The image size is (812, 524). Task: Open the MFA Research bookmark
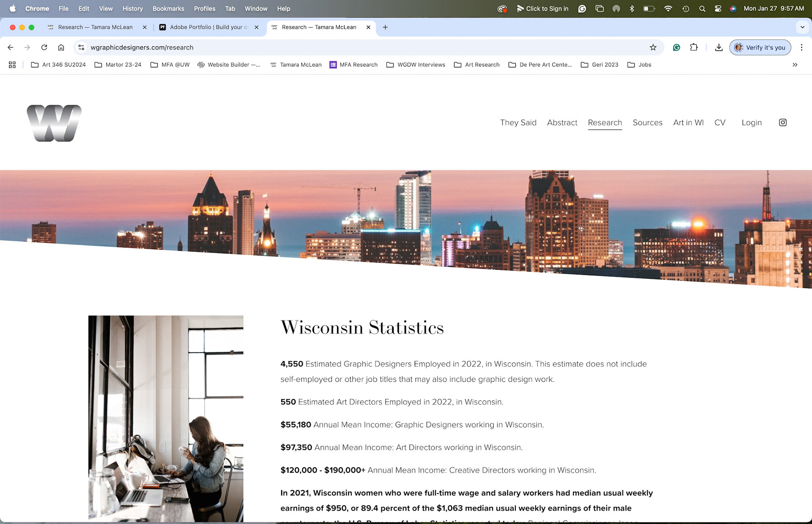coord(354,65)
